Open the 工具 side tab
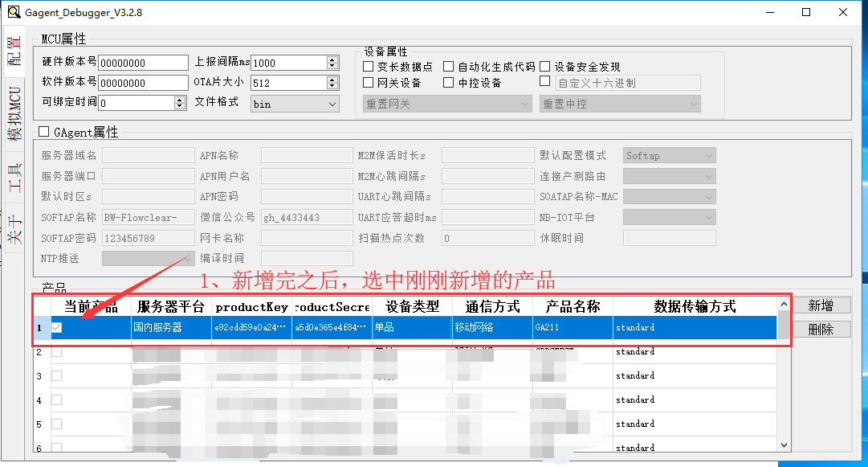The height and width of the screenshot is (467, 868). 14,178
